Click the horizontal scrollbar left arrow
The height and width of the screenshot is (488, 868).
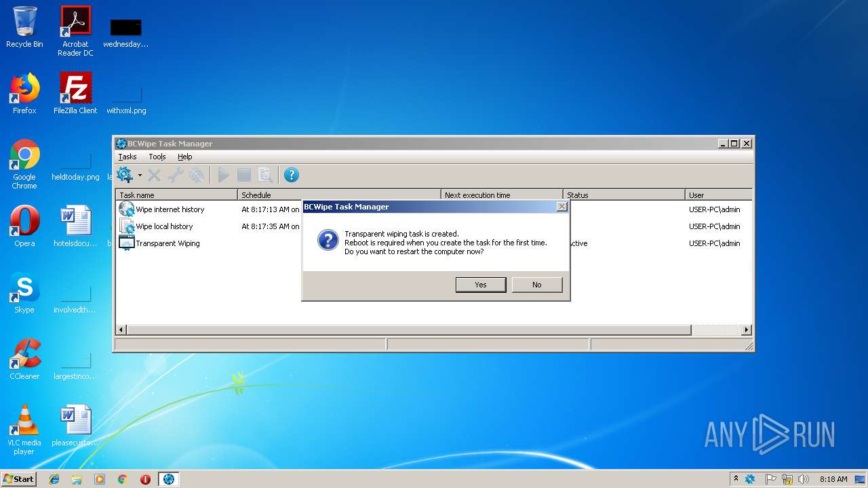click(122, 330)
